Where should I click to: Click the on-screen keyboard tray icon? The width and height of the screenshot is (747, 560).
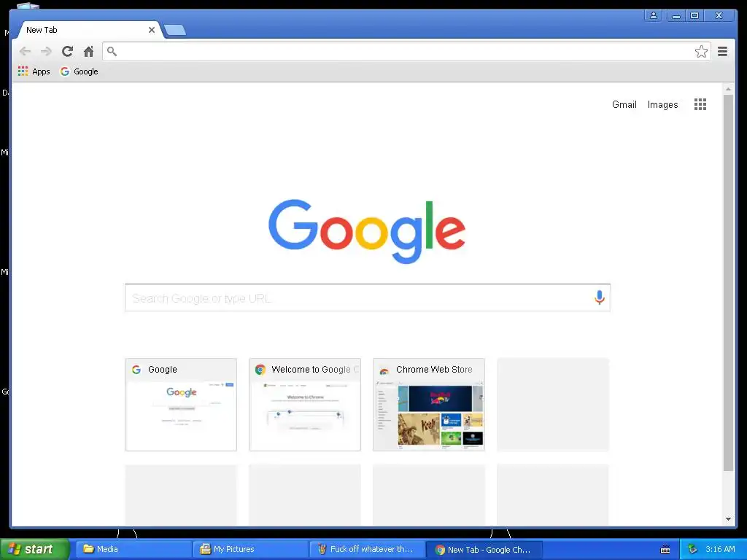(665, 550)
